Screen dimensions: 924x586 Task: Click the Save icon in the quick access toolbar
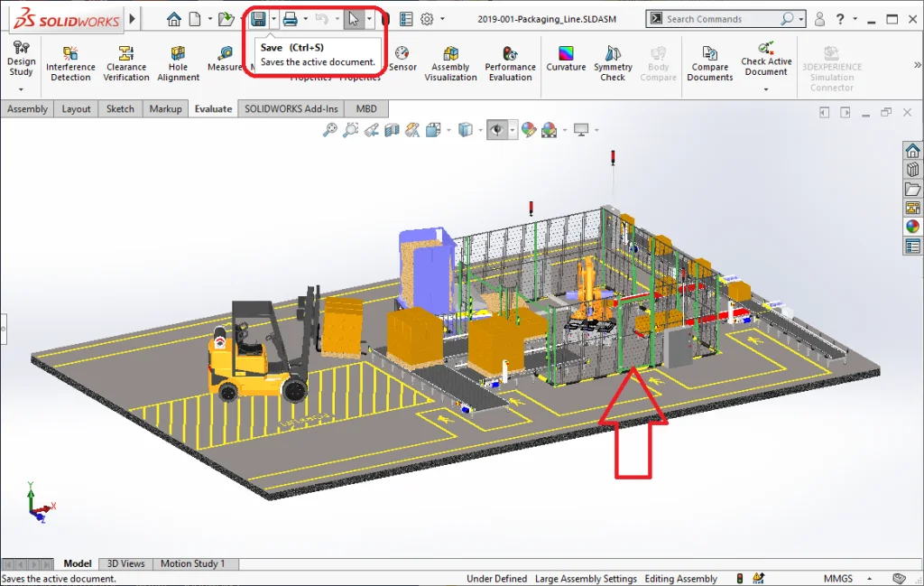point(259,19)
